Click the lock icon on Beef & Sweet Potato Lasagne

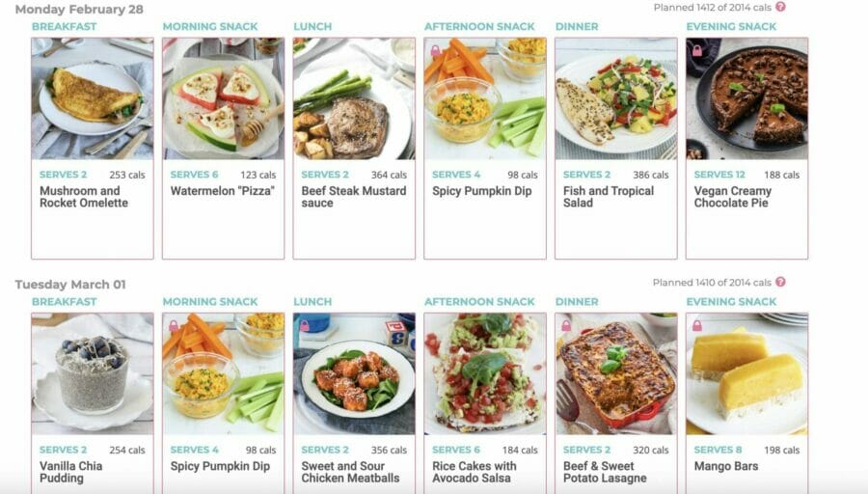566,326
